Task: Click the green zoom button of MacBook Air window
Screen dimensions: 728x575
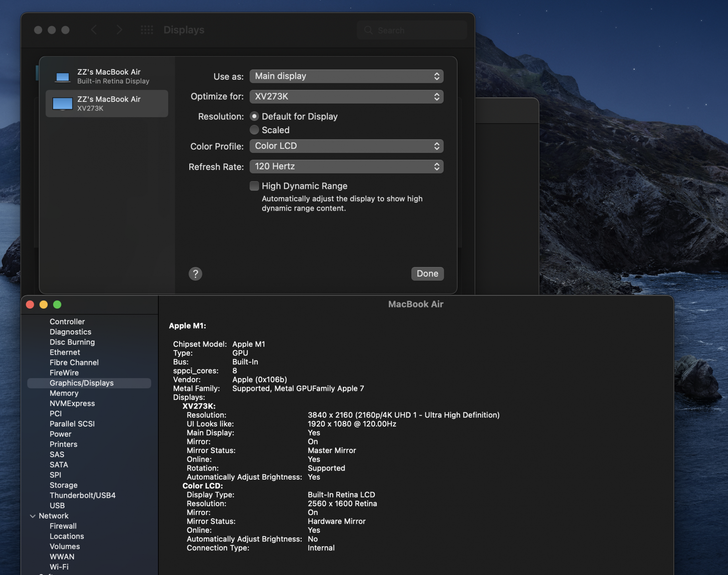Action: click(57, 305)
